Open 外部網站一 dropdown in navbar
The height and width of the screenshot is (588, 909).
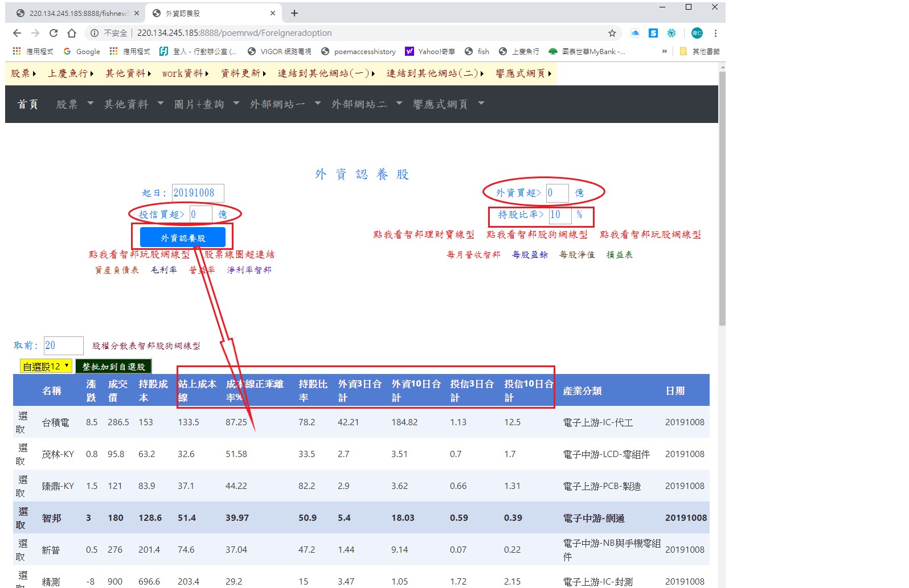(x=286, y=104)
